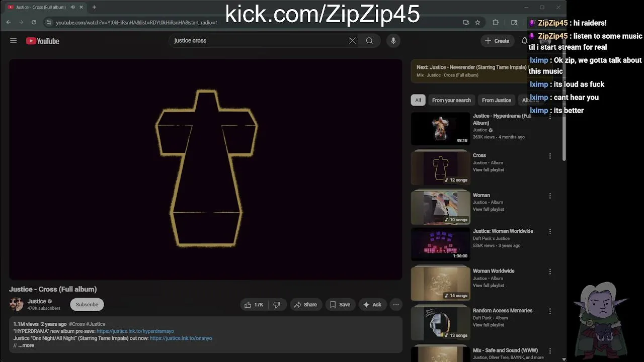Open the hyperdramayo pre-save link

point(135,331)
